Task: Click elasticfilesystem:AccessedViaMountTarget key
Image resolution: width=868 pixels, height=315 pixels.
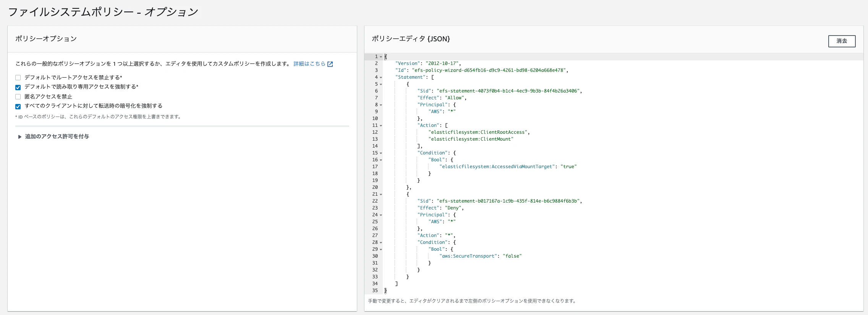Action: point(497,167)
